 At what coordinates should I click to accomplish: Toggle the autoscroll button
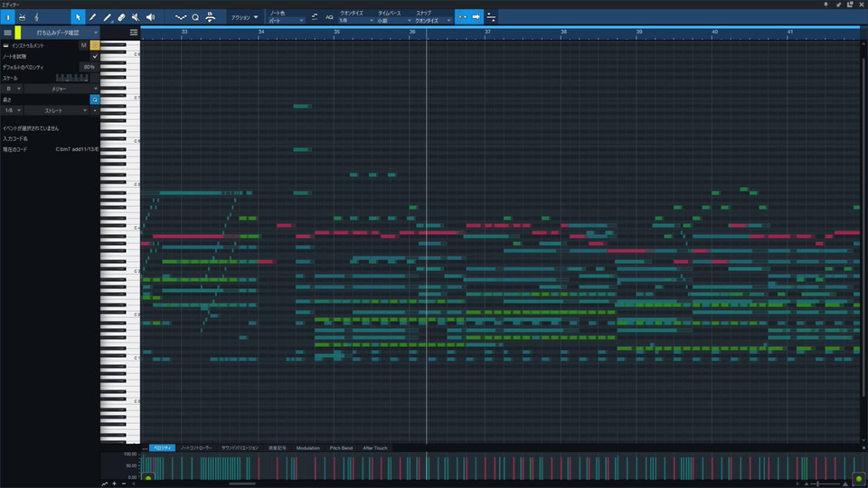coord(462,17)
